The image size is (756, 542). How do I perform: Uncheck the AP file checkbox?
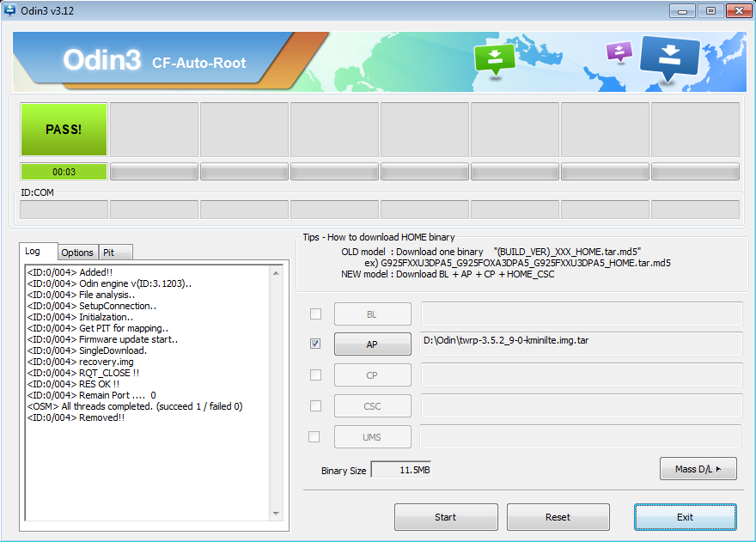(315, 344)
